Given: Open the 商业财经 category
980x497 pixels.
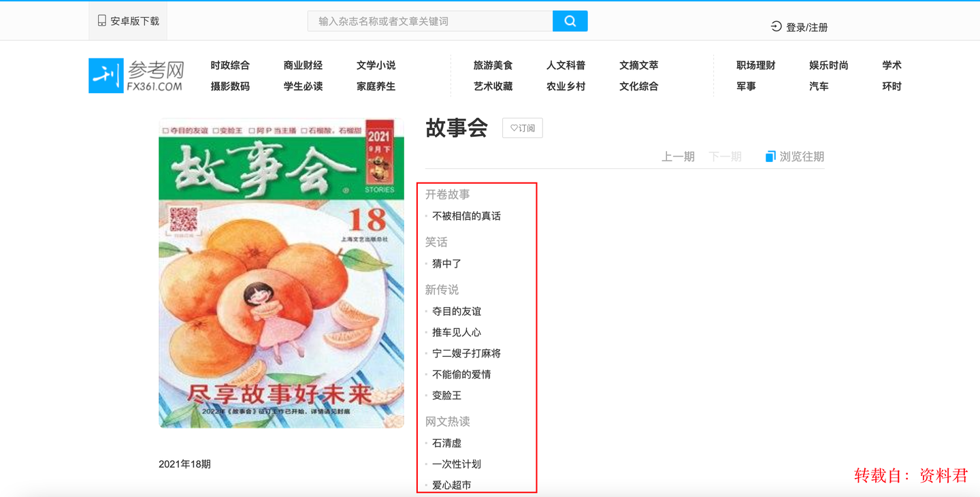Looking at the screenshot, I should 303,65.
